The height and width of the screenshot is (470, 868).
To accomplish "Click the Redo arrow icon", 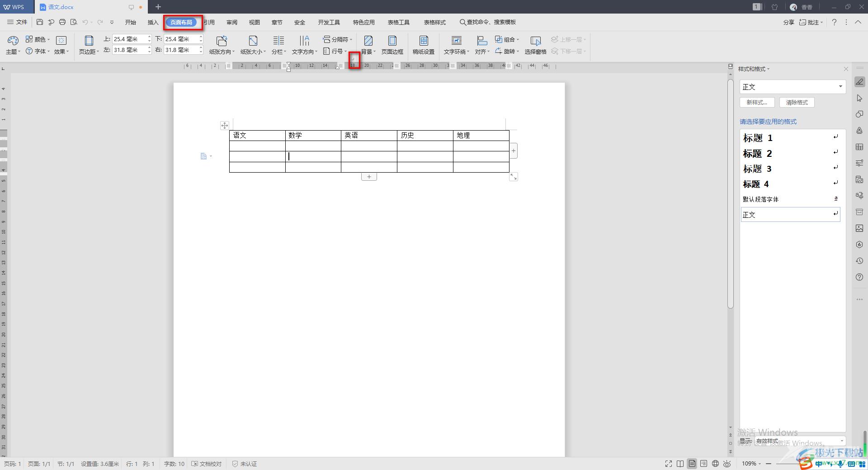I will point(100,22).
